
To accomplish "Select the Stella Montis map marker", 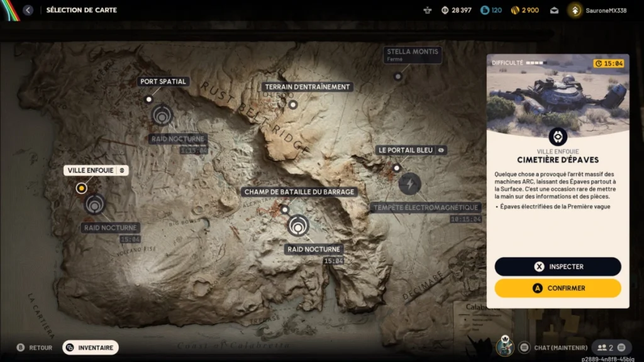I will point(397,77).
